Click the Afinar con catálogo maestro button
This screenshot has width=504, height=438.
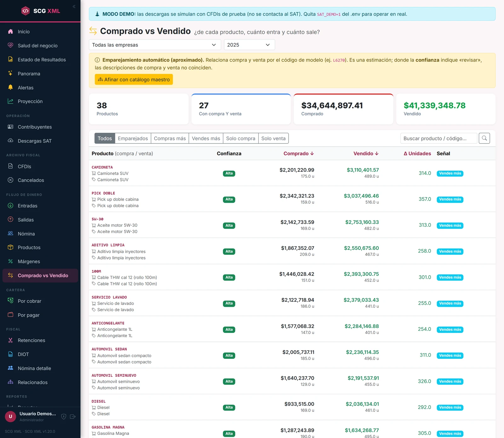coord(134,79)
